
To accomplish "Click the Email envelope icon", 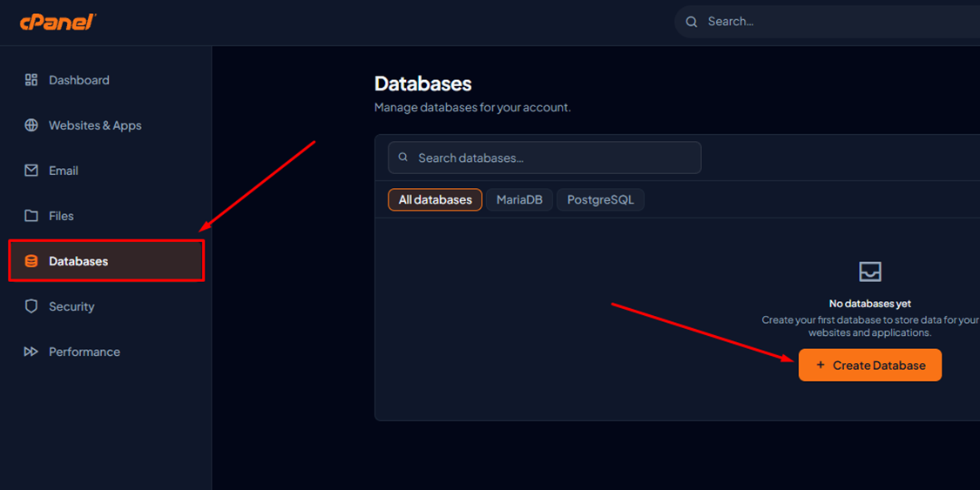I will [x=31, y=171].
